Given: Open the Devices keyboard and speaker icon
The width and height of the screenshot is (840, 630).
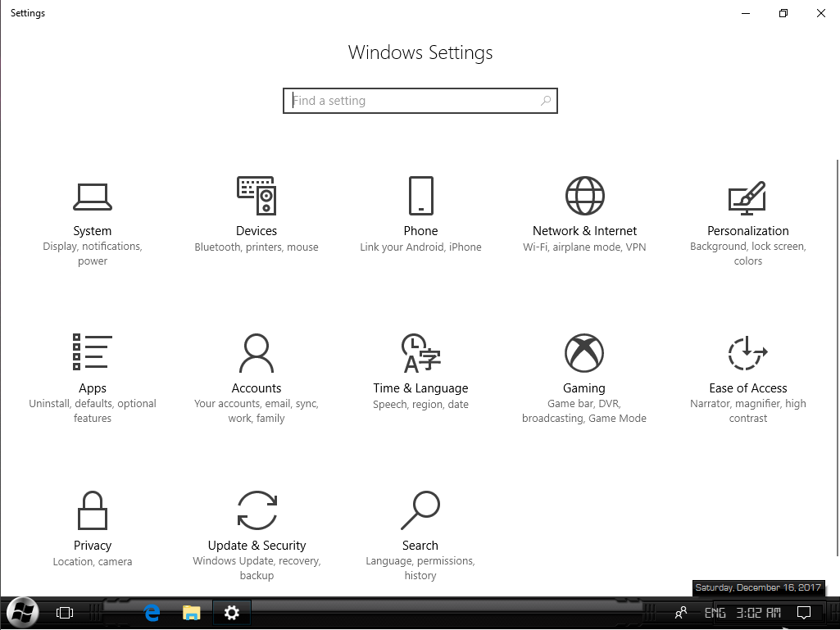Looking at the screenshot, I should pyautogui.click(x=257, y=196).
